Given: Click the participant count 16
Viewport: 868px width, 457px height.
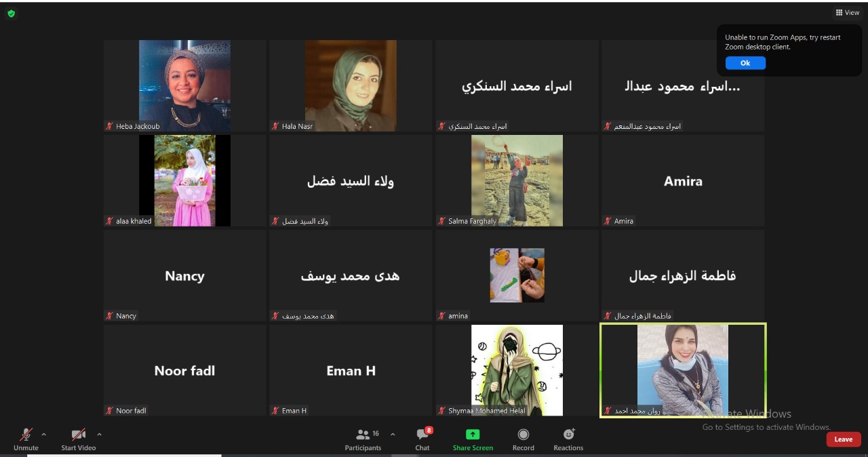Looking at the screenshot, I should pos(376,433).
